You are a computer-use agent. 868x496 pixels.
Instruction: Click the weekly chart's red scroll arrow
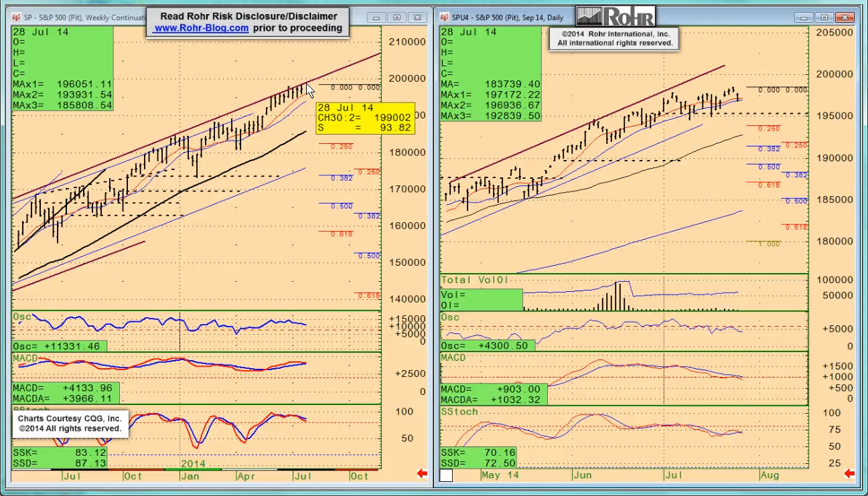coord(422,474)
